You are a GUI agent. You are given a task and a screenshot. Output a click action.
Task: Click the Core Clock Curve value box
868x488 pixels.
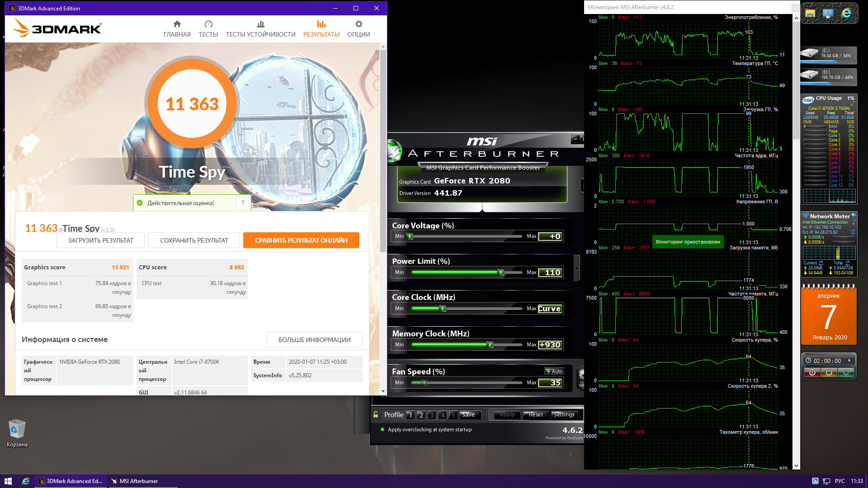click(549, 309)
